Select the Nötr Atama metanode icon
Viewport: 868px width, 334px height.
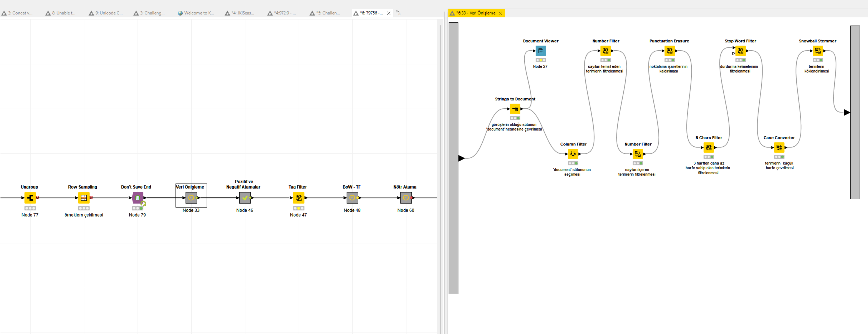click(x=406, y=198)
